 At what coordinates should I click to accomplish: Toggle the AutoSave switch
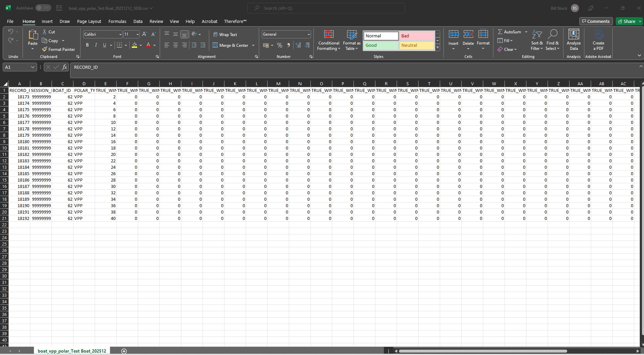[x=43, y=8]
